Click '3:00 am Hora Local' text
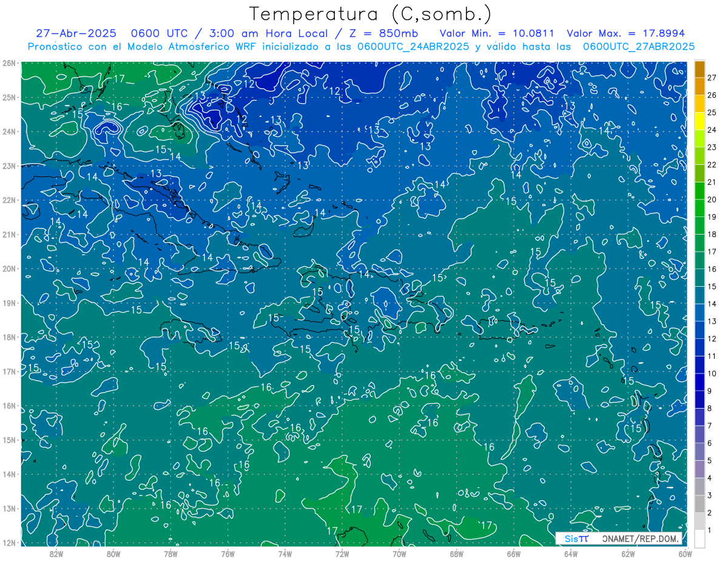The width and height of the screenshot is (728, 562). tap(269, 33)
